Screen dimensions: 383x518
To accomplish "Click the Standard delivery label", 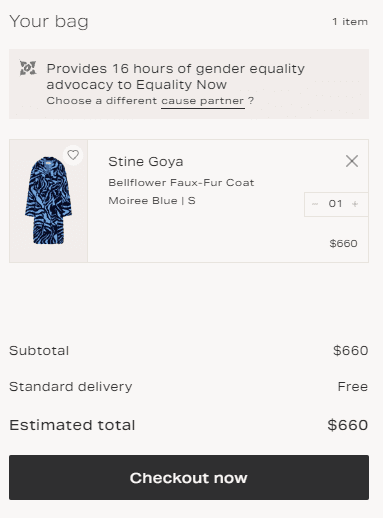I will [71, 387].
